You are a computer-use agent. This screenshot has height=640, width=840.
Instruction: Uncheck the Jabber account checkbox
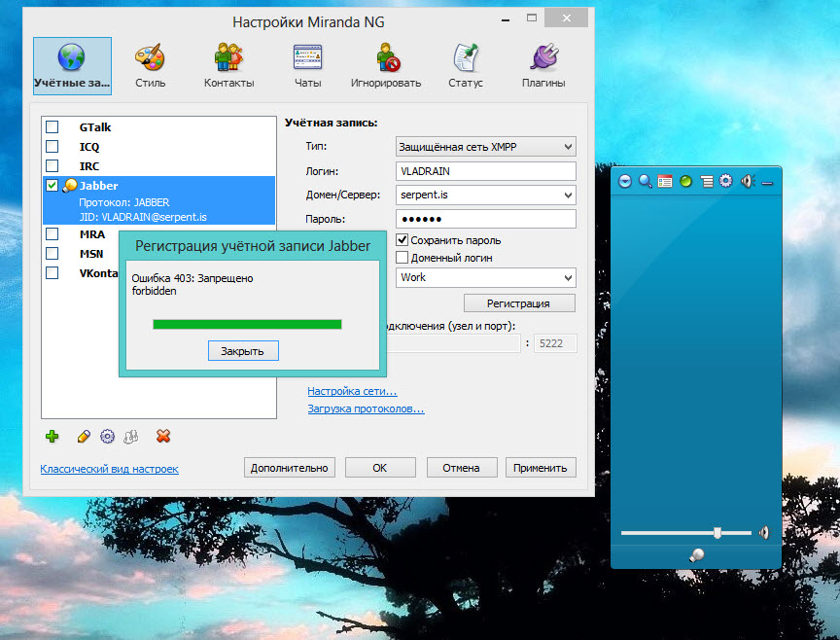click(52, 186)
